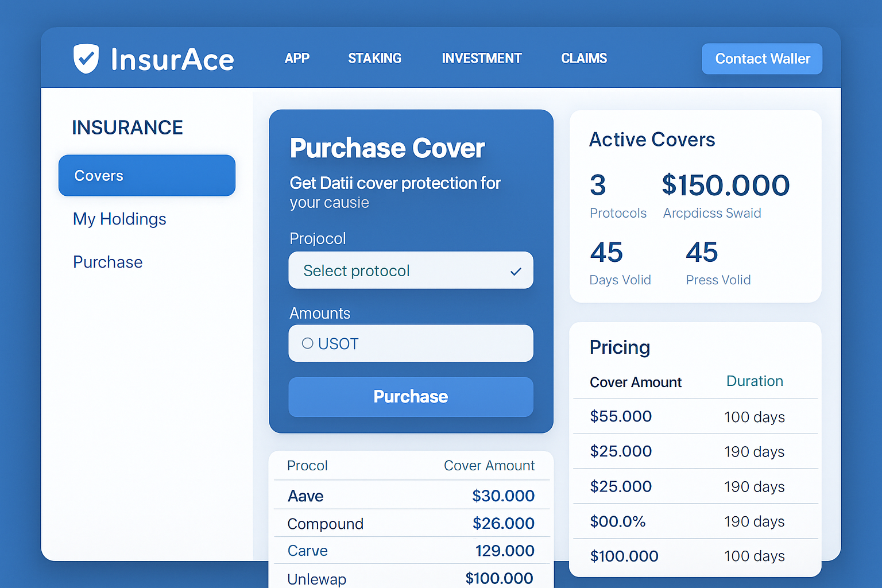Select the Aave row cover amount

pyautogui.click(x=504, y=495)
